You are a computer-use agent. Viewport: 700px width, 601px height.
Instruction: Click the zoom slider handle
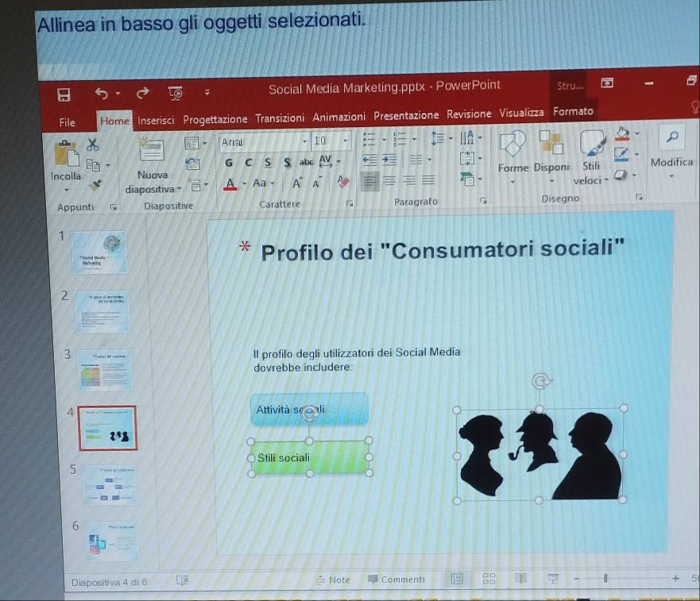[605, 580]
